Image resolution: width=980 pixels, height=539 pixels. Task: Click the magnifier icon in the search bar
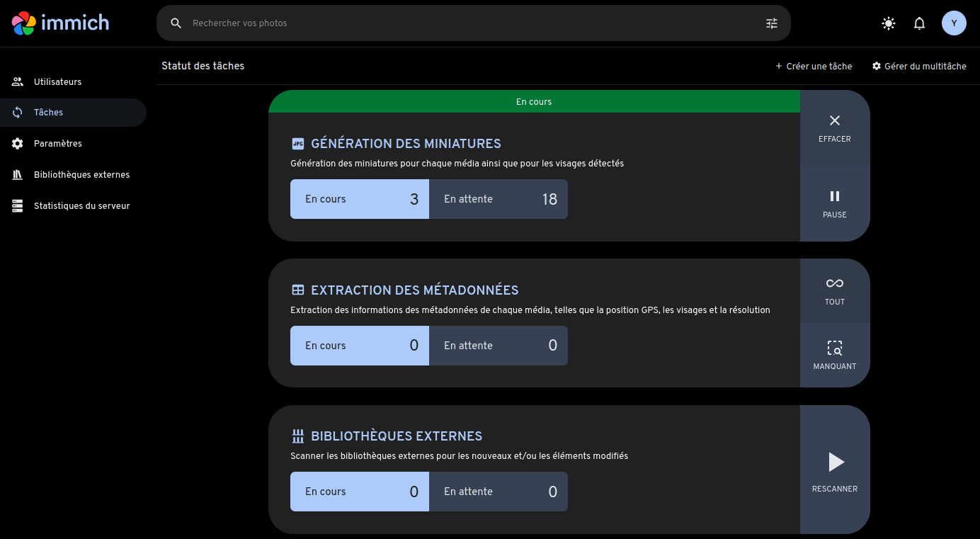point(176,23)
